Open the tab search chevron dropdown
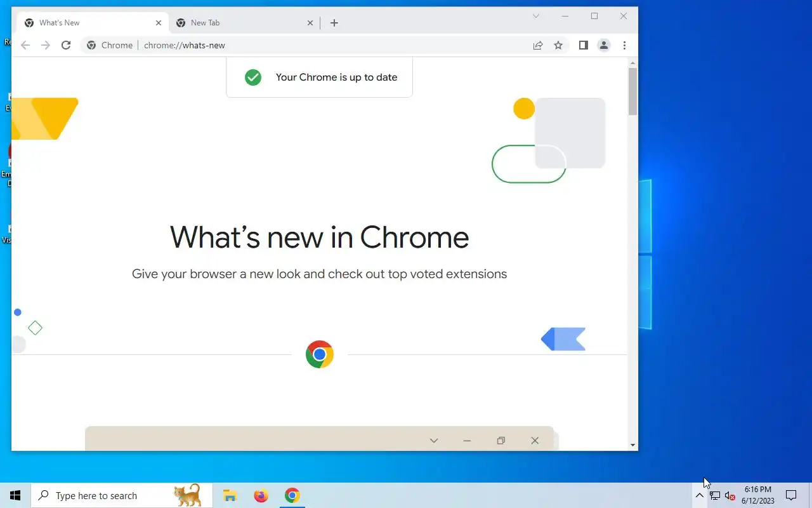The width and height of the screenshot is (812, 508). (536, 16)
